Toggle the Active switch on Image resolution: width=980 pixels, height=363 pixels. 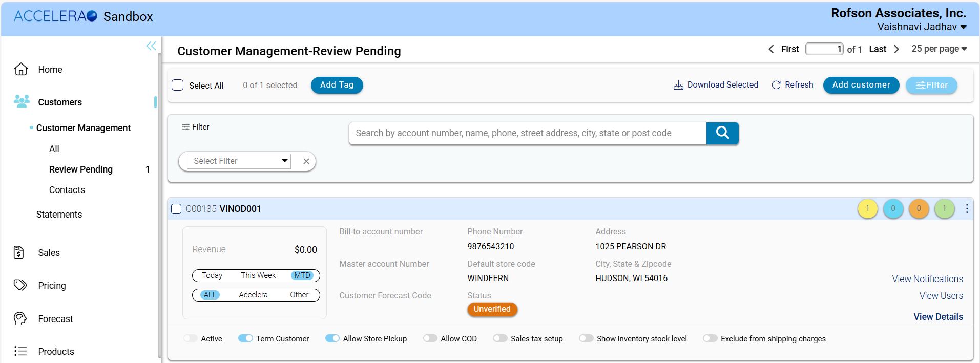point(191,338)
